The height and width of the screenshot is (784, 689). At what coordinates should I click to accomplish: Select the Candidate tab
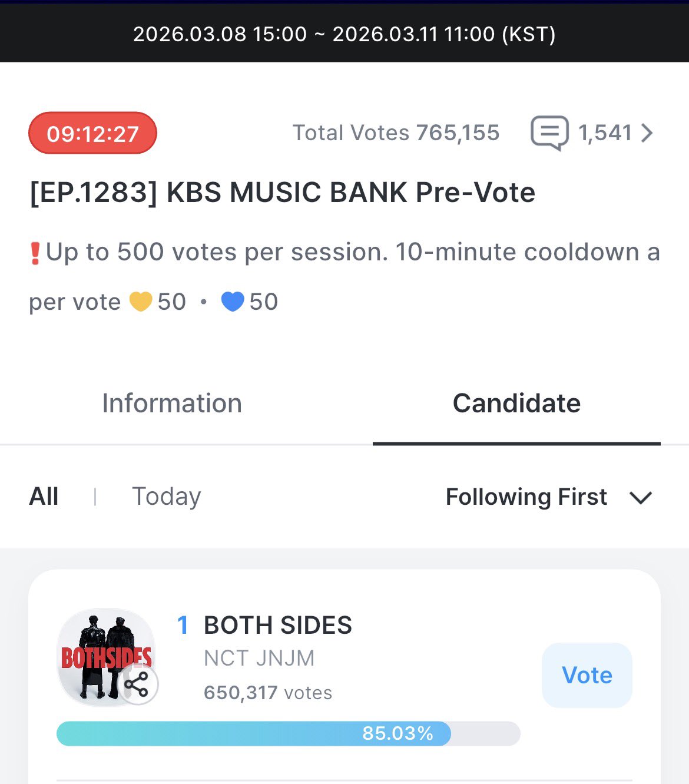[516, 403]
